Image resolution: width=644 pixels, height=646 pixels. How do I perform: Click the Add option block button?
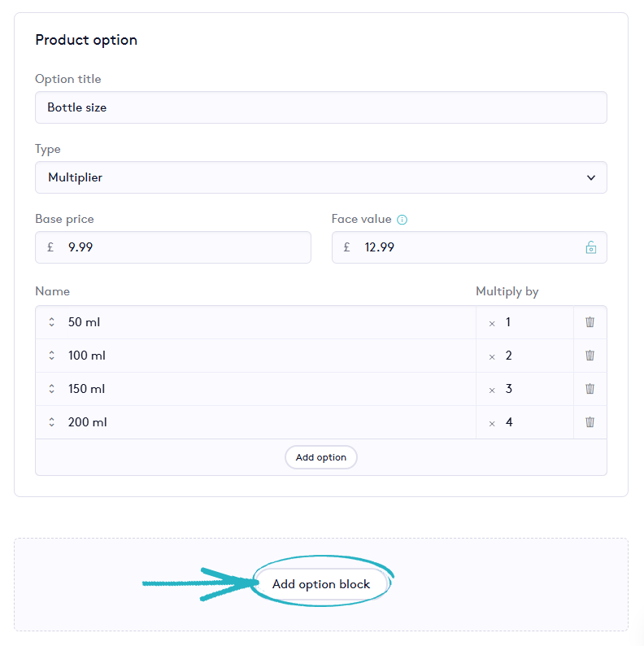(321, 584)
